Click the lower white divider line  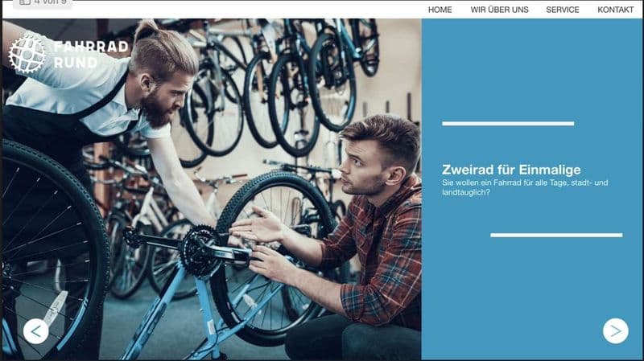click(x=556, y=235)
